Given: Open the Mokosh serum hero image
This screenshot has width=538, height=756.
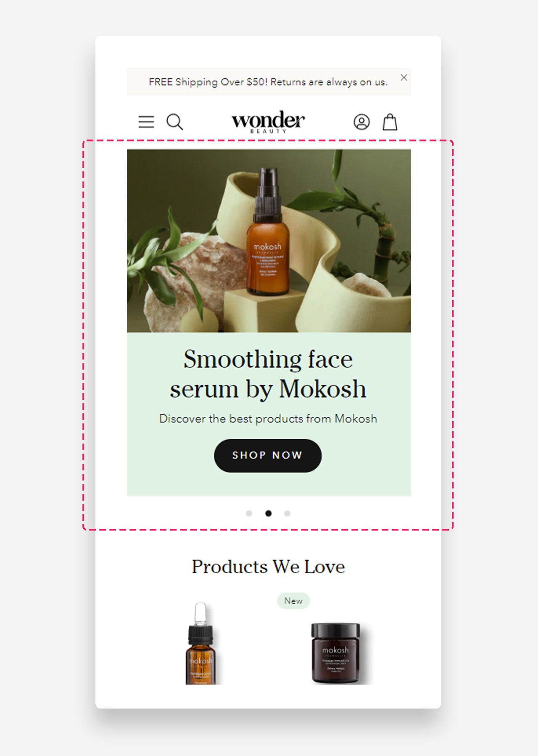Looking at the screenshot, I should coord(269,241).
